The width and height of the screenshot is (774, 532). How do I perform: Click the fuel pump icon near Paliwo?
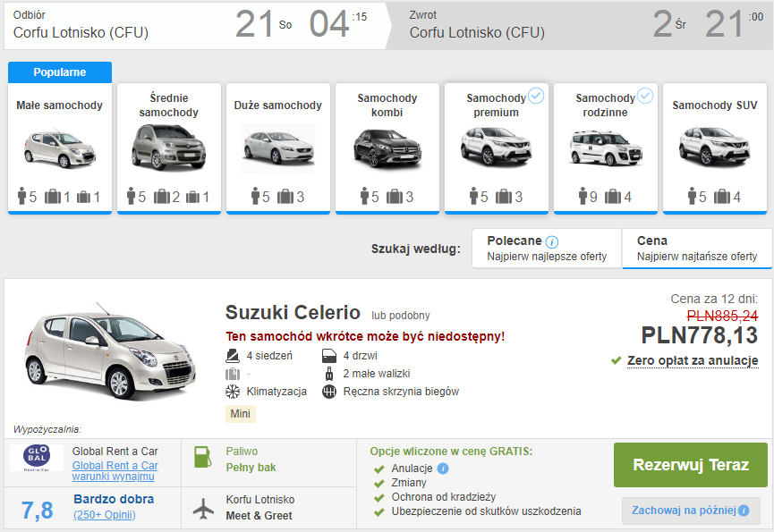[x=203, y=458]
